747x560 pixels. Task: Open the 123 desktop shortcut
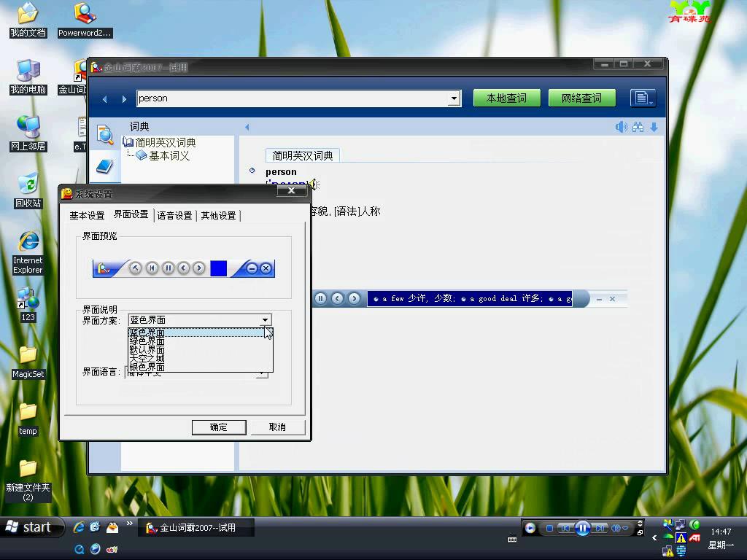tap(28, 305)
